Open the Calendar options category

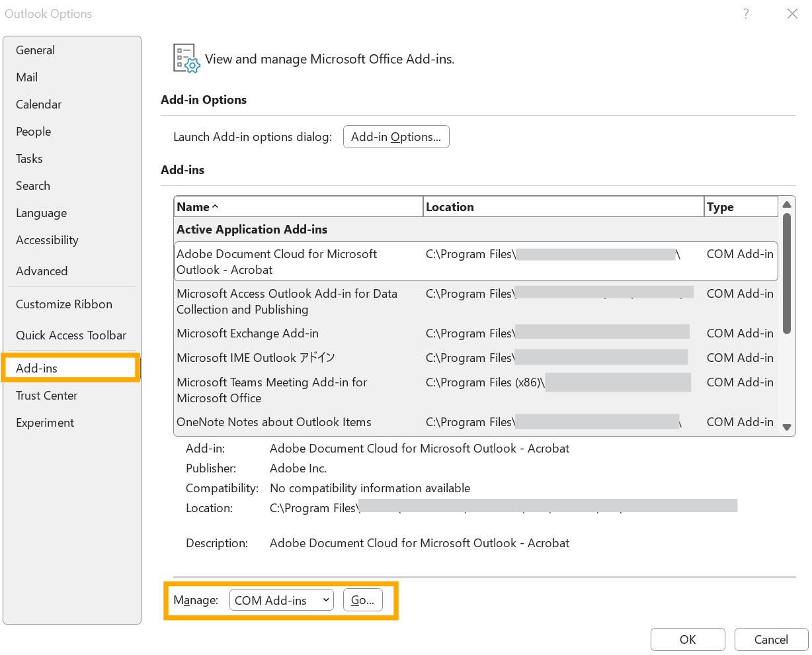pos(72,105)
